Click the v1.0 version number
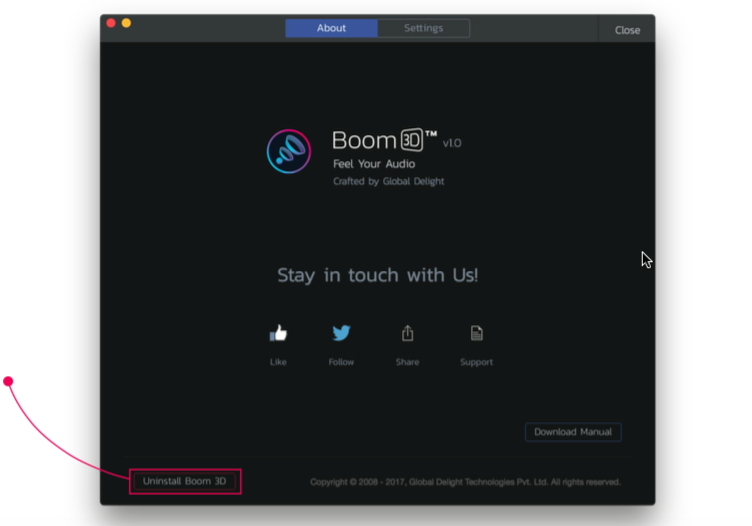752x526 pixels. [452, 143]
